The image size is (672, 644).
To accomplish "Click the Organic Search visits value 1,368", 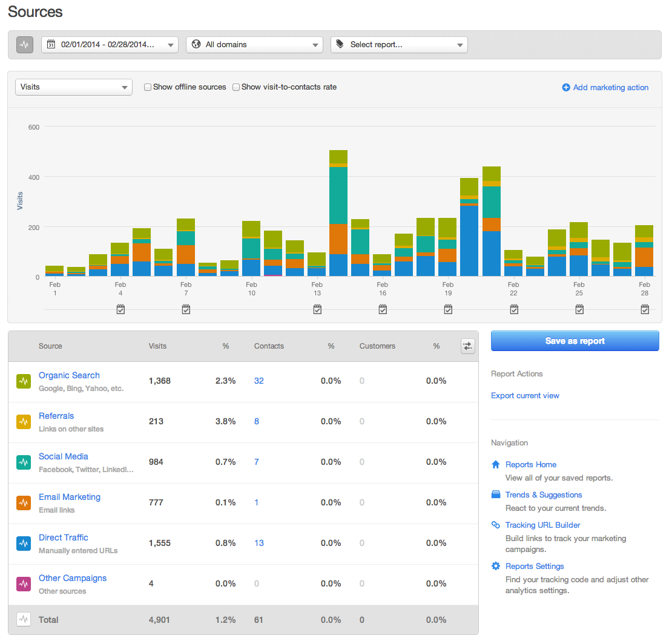I will click(159, 381).
